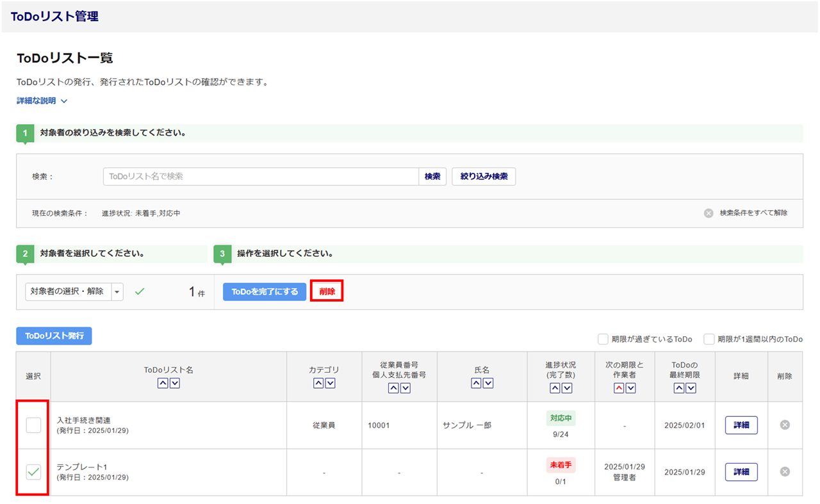Expand 詳細な説明 section
This screenshot has width=820, height=504.
[x=42, y=101]
